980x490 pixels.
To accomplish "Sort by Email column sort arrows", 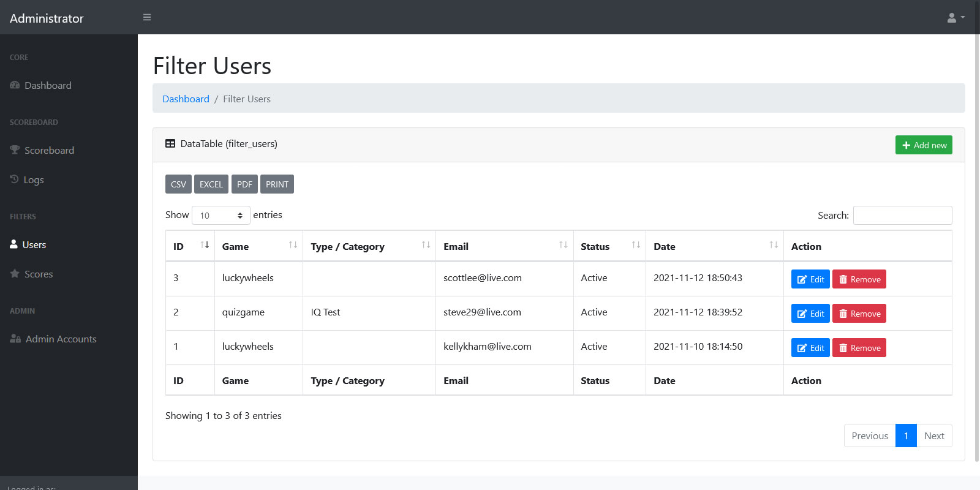I will point(563,246).
